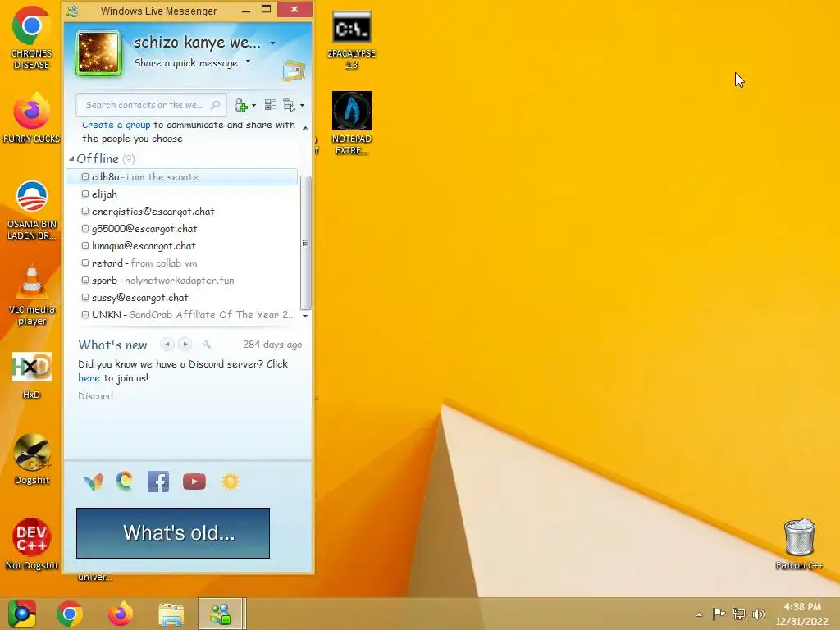Click the contact list layout icon in Messenger
The image size is (840, 630).
tap(270, 105)
